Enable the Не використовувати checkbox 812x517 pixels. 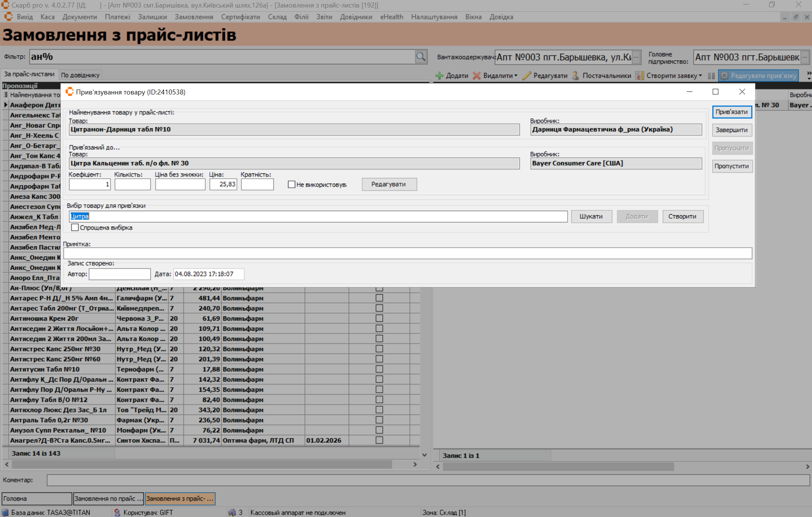tap(291, 184)
